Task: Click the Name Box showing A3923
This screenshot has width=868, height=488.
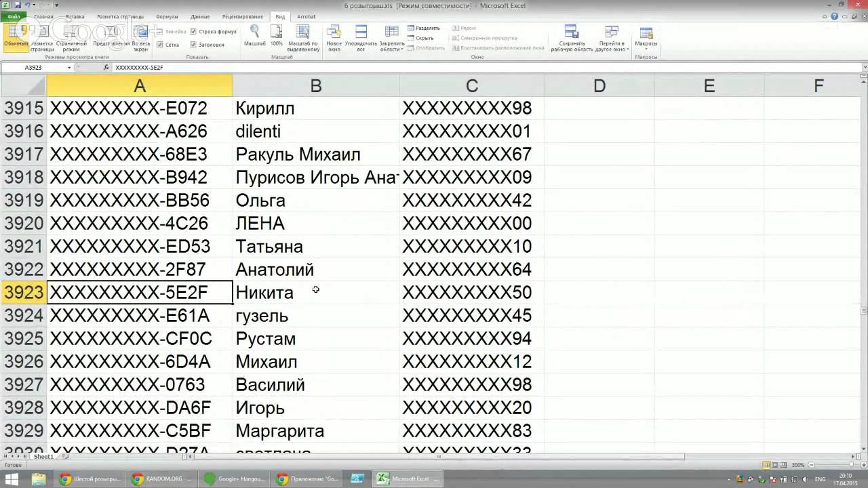Action: tap(33, 68)
